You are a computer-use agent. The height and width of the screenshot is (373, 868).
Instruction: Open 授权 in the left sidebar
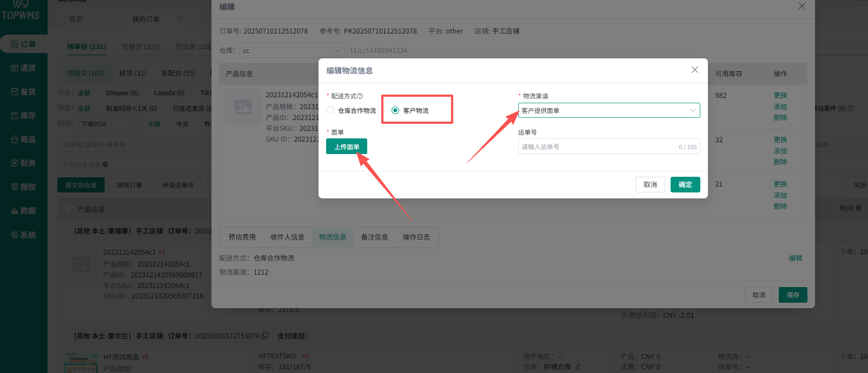click(23, 186)
